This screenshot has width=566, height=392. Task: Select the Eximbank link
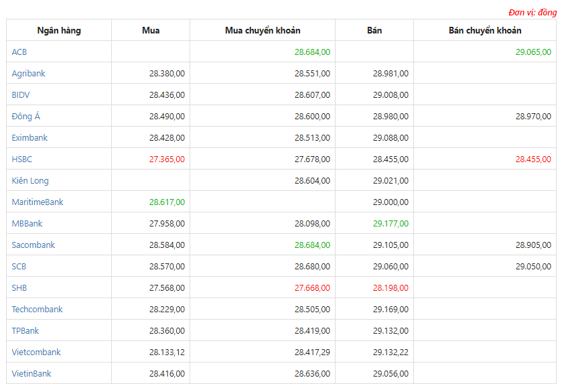coord(29,138)
